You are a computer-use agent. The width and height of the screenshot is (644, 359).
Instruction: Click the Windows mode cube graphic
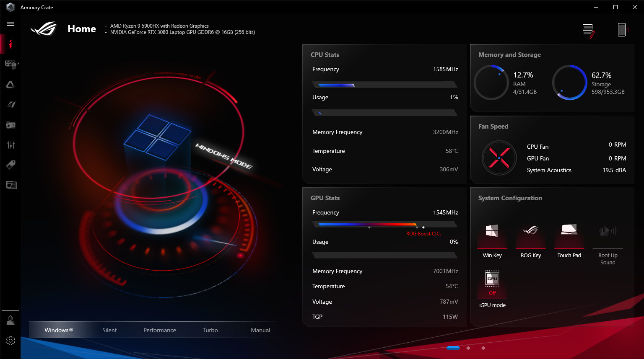tap(157, 137)
